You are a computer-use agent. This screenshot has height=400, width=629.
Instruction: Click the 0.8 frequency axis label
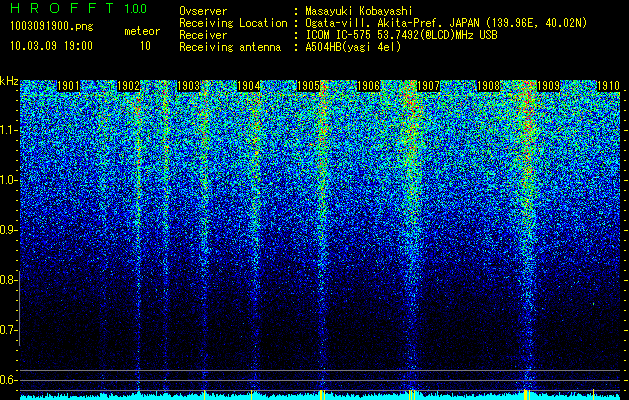pos(8,280)
